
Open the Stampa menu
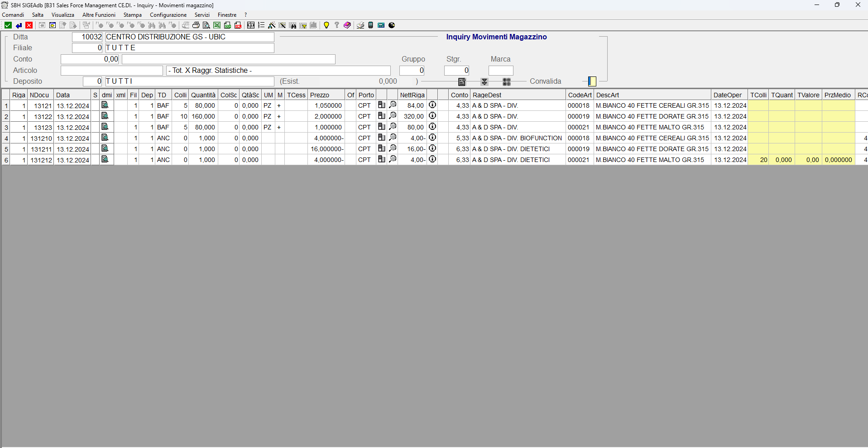tap(132, 15)
